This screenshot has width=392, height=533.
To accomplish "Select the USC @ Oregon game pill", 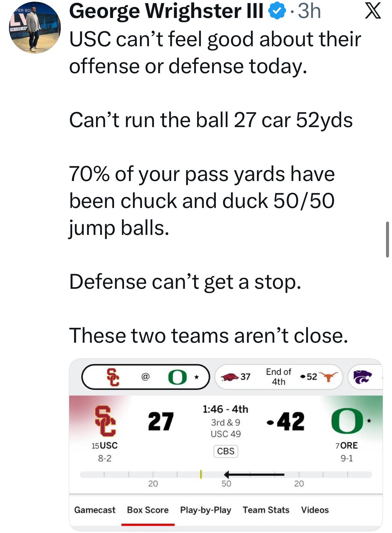I will (145, 377).
